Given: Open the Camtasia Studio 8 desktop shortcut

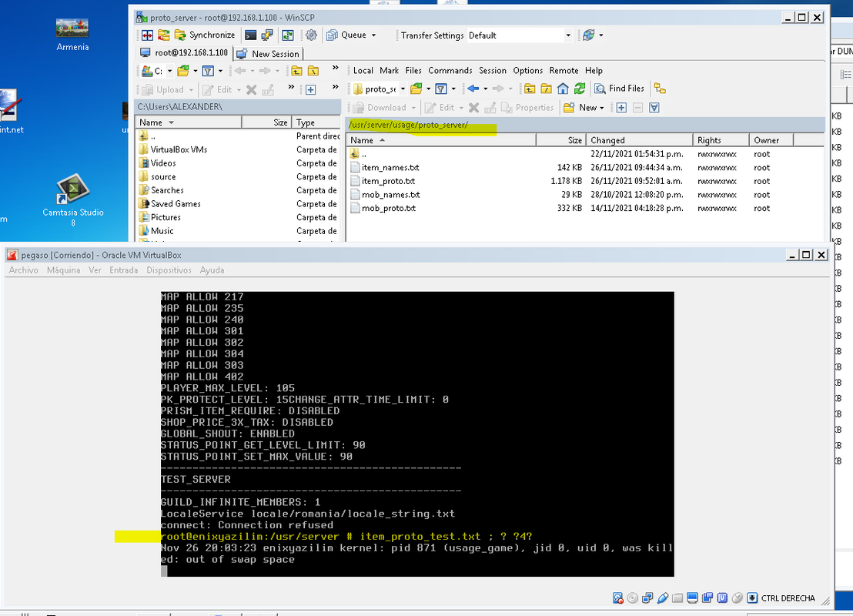Looking at the screenshot, I should (73, 199).
